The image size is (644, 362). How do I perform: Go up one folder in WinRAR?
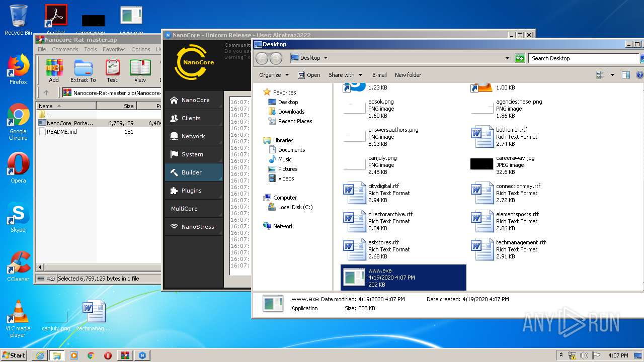[x=46, y=93]
